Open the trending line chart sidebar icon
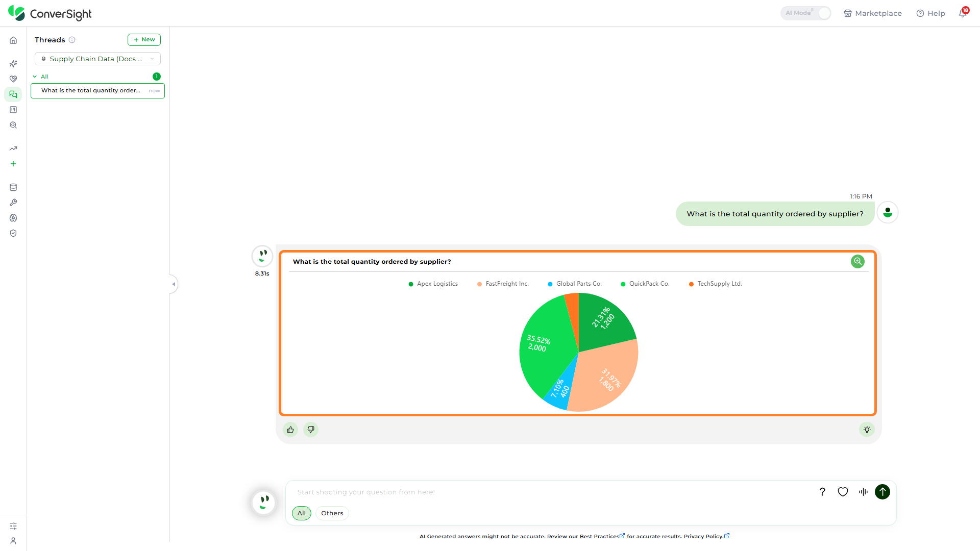The height and width of the screenshot is (551, 980). pyautogui.click(x=13, y=148)
